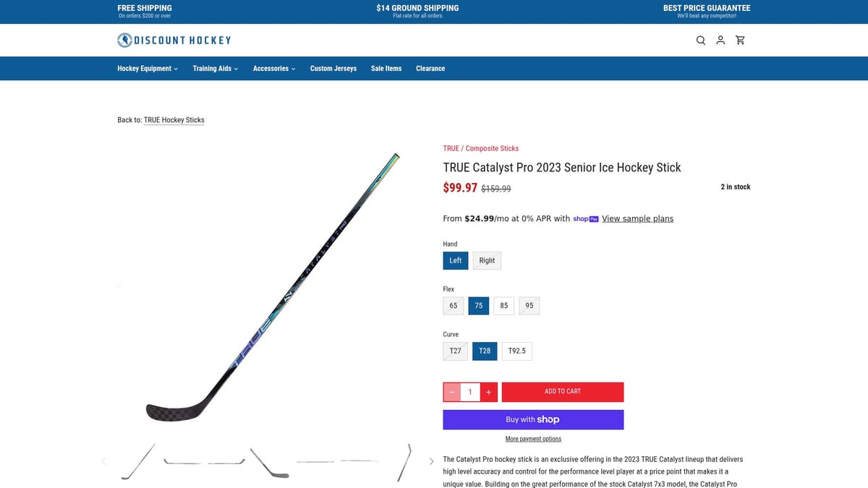The width and height of the screenshot is (868, 488).
Task: Click the Shop Pay logo badge
Action: point(586,218)
